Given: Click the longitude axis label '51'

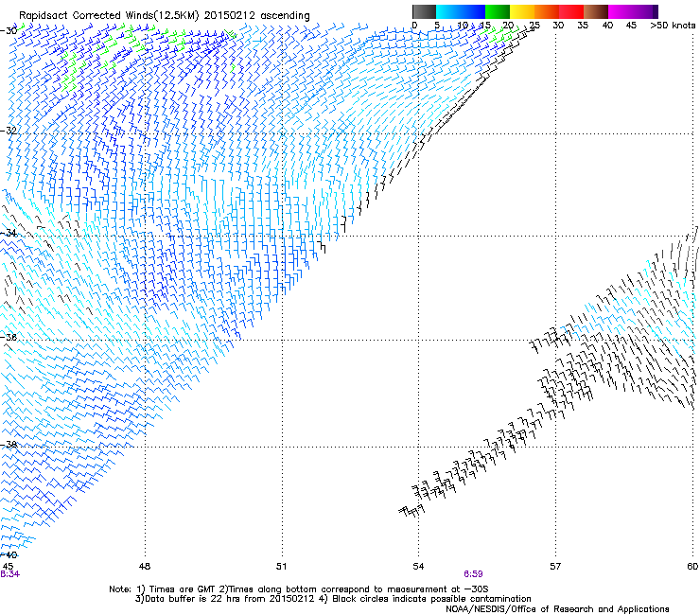Looking at the screenshot, I should click(x=281, y=567).
